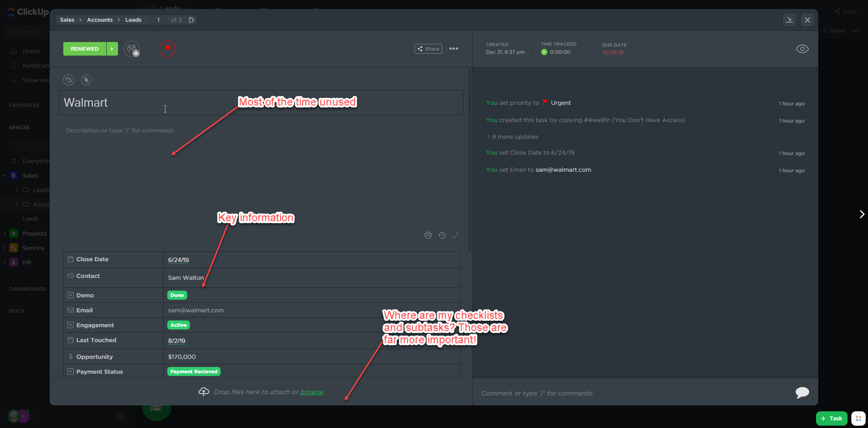868x428 pixels.
Task: Click the user avatar in sidebar
Action: click(14, 416)
